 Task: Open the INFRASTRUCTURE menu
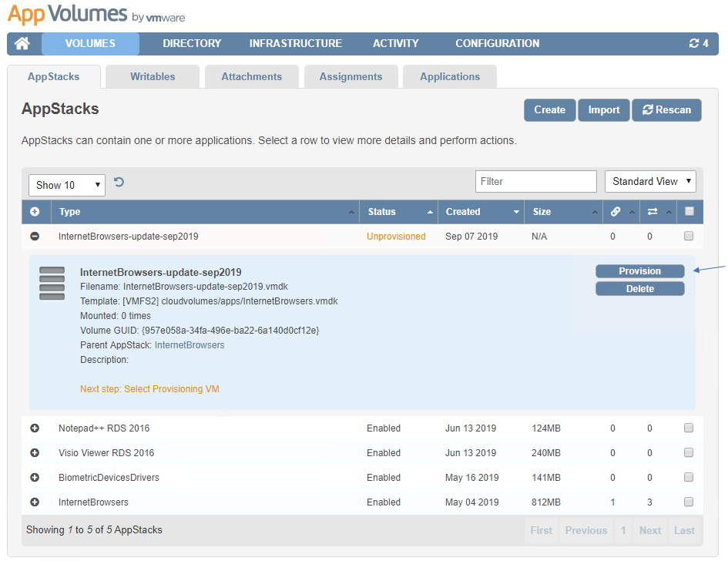click(295, 44)
